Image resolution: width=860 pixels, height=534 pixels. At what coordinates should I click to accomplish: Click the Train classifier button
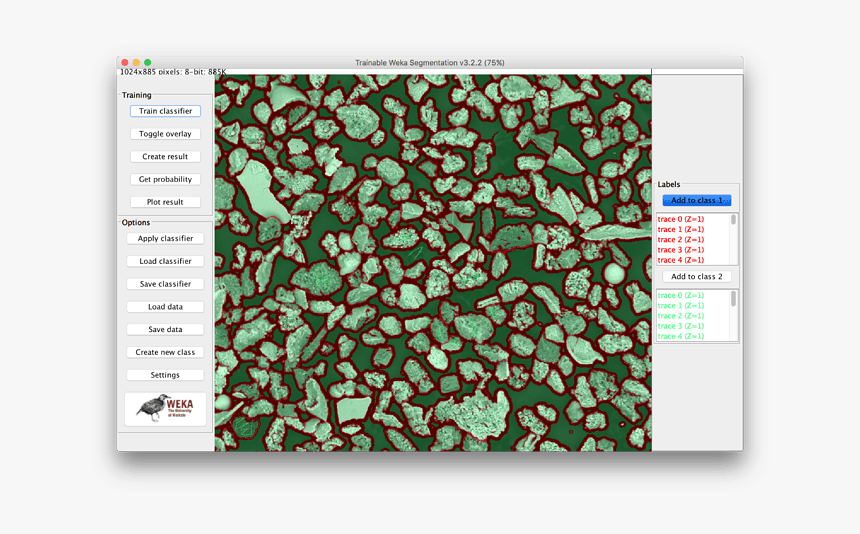[165, 111]
